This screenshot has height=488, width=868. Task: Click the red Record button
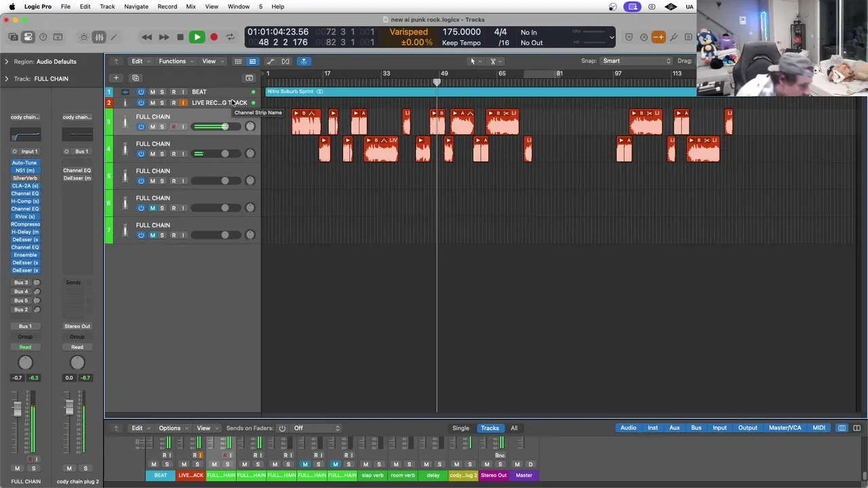[x=214, y=37]
